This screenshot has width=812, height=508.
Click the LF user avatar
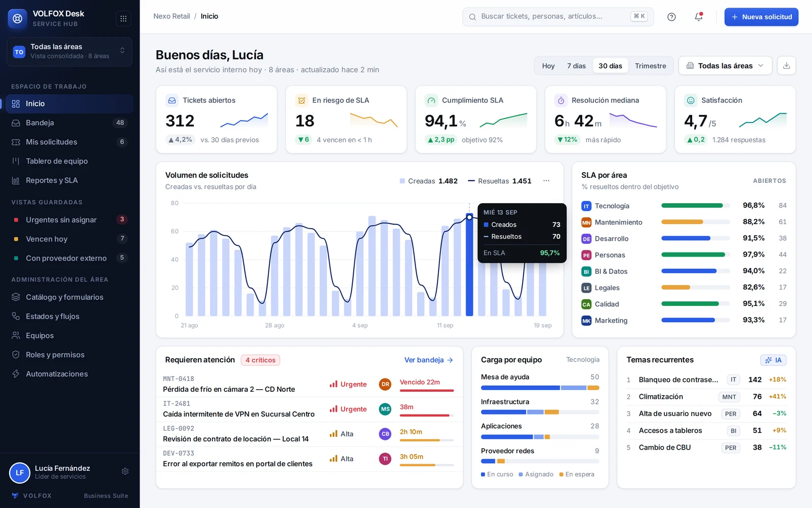click(20, 472)
